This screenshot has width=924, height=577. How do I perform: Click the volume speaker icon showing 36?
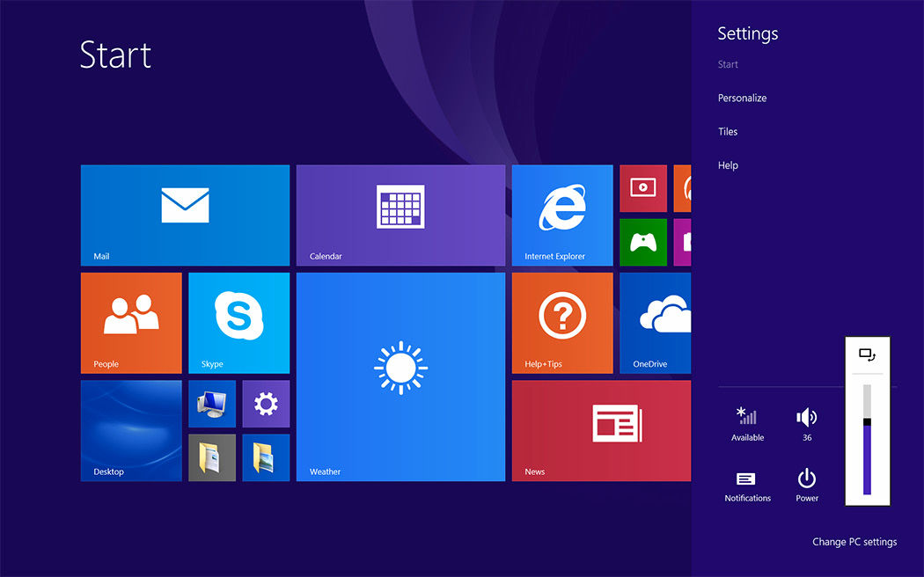click(x=807, y=423)
